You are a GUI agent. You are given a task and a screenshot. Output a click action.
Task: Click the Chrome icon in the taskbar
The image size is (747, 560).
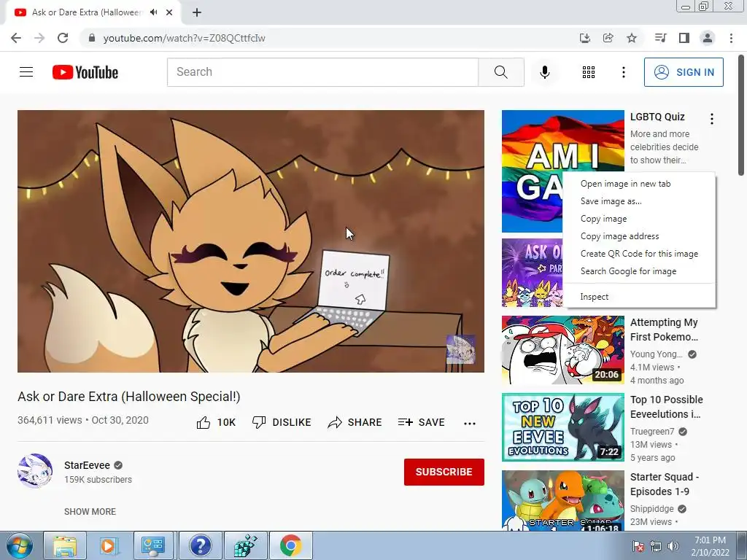pos(291,545)
